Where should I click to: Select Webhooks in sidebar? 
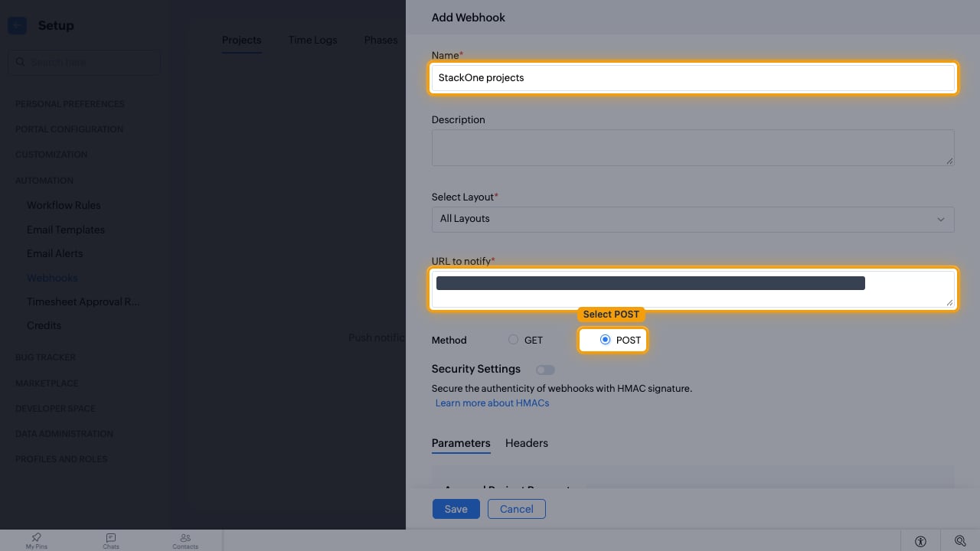click(x=52, y=278)
